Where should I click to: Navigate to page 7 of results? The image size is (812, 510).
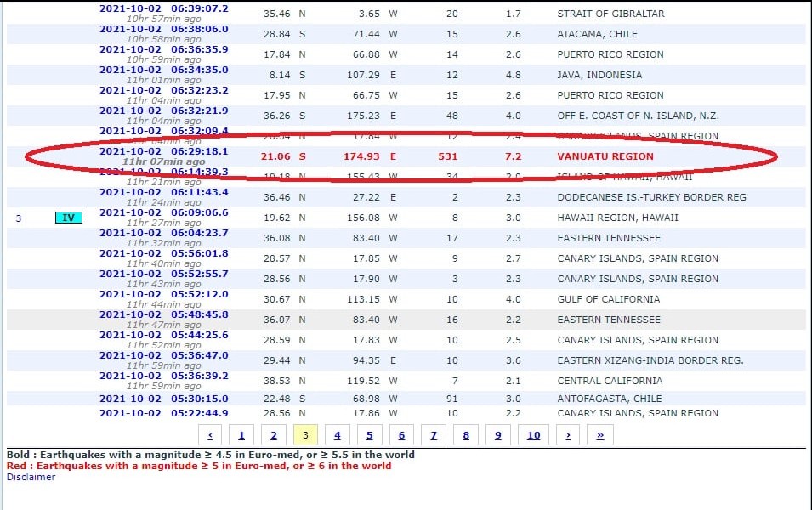[x=434, y=435]
